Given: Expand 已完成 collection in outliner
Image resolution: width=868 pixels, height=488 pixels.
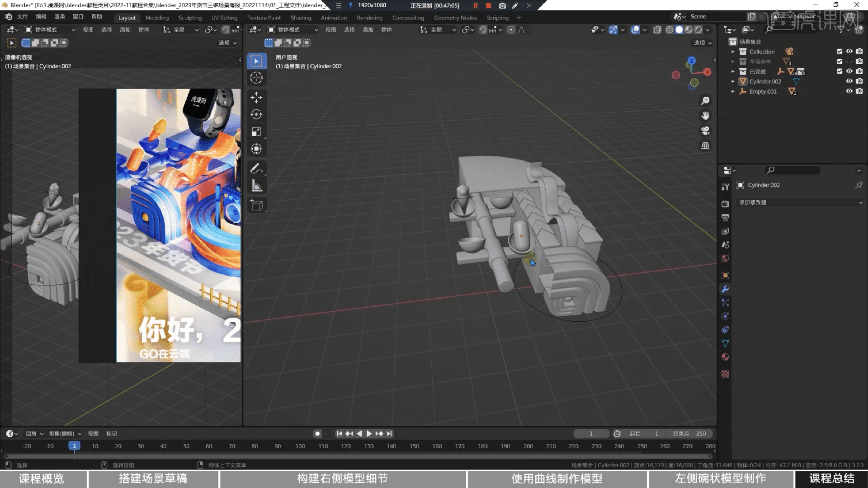Looking at the screenshot, I should [x=733, y=71].
